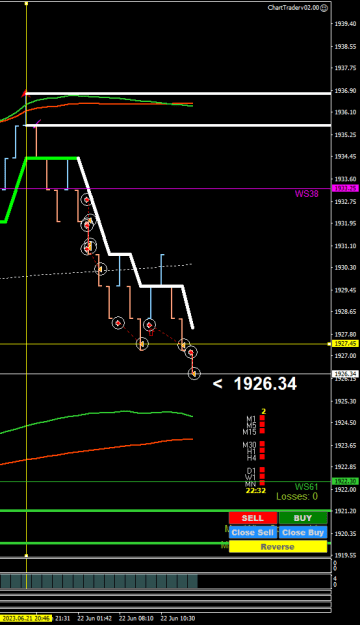Viewport: 360px width, 625px height.
Task: Click the red arrow marker at upper white line
Action: pos(25,93)
